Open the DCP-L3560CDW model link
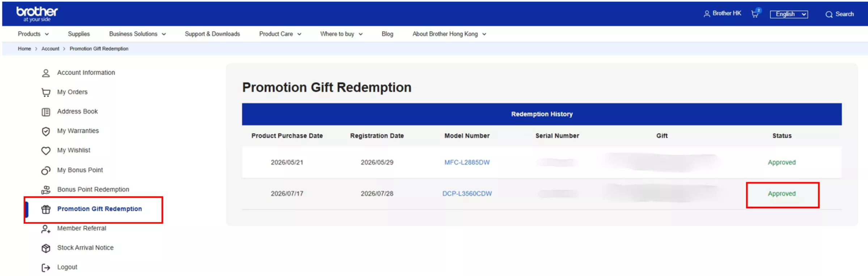868x276 pixels. click(467, 193)
